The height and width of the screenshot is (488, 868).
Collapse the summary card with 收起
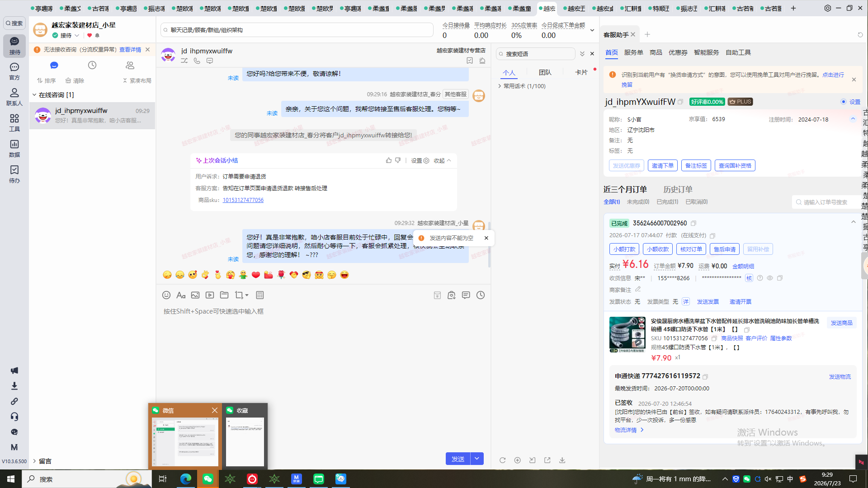click(443, 160)
